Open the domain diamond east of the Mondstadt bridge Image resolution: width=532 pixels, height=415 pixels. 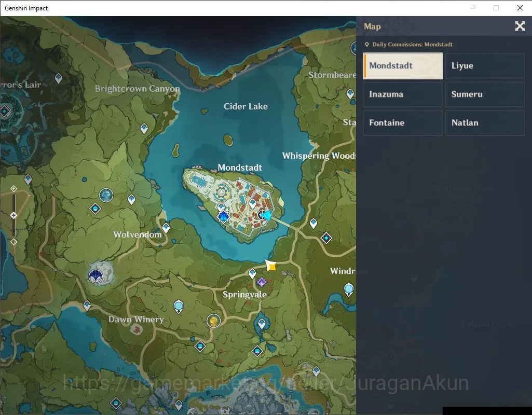click(326, 238)
